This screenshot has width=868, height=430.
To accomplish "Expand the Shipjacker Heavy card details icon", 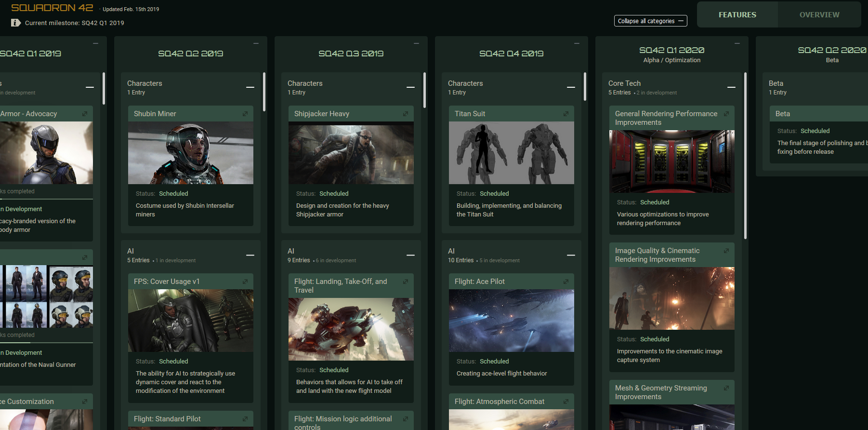I will (x=406, y=114).
